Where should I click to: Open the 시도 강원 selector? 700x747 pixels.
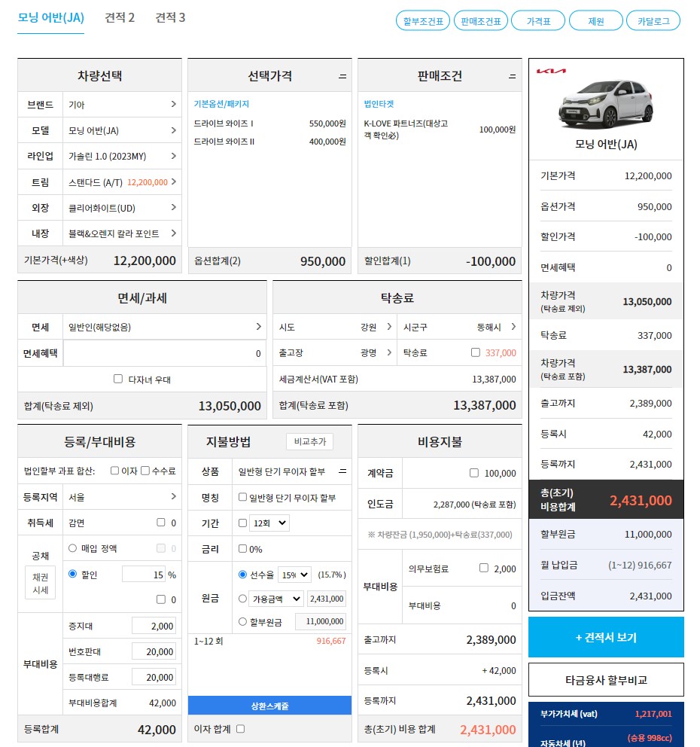(x=335, y=327)
